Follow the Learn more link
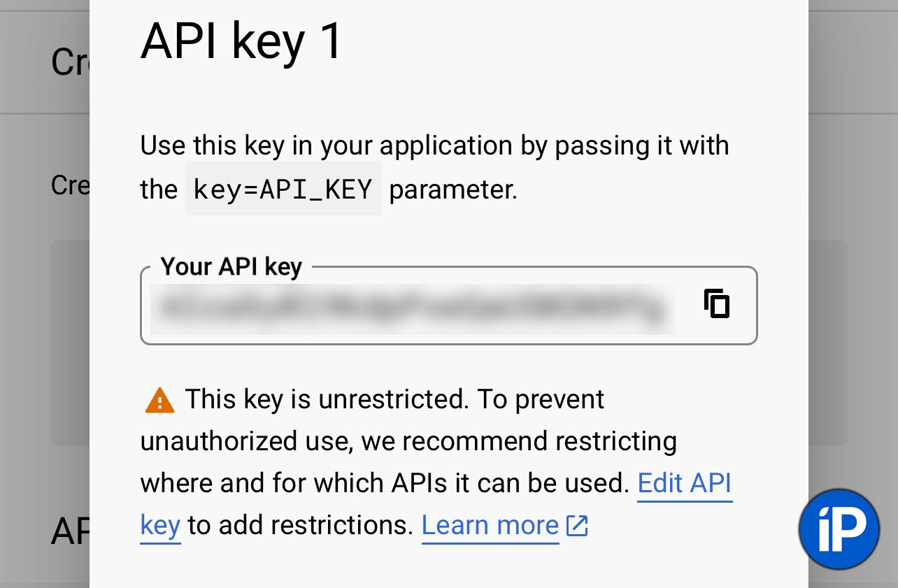898x588 pixels. pyautogui.click(x=490, y=525)
